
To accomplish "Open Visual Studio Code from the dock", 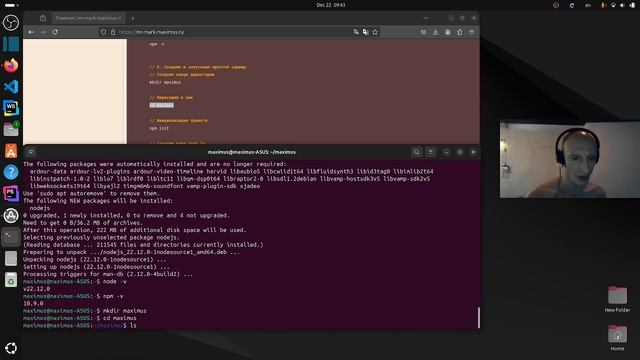I will tap(11, 87).
